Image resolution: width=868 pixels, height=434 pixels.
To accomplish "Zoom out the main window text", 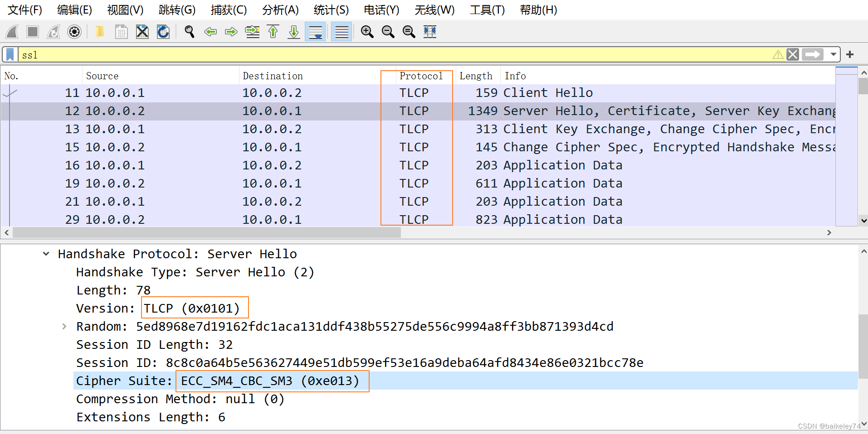I will coord(388,32).
